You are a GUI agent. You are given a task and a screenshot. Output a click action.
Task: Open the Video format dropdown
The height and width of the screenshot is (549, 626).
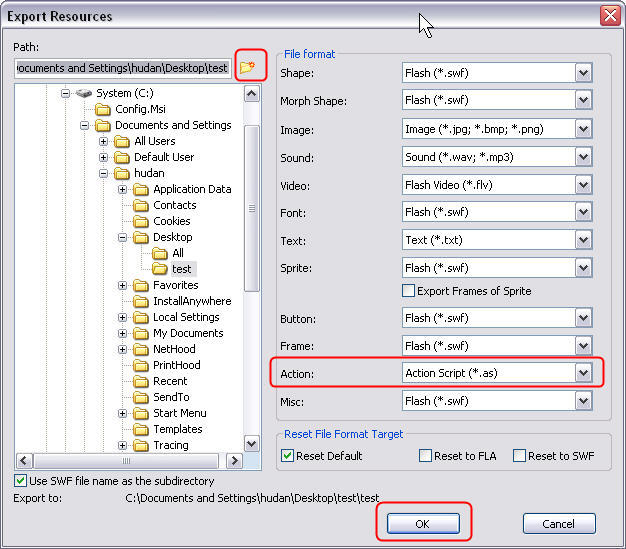(x=584, y=185)
